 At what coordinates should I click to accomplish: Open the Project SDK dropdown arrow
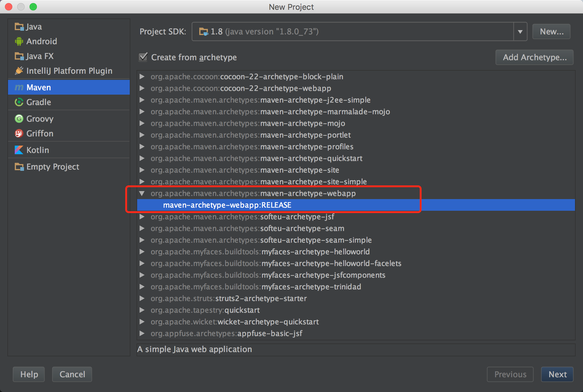[520, 32]
